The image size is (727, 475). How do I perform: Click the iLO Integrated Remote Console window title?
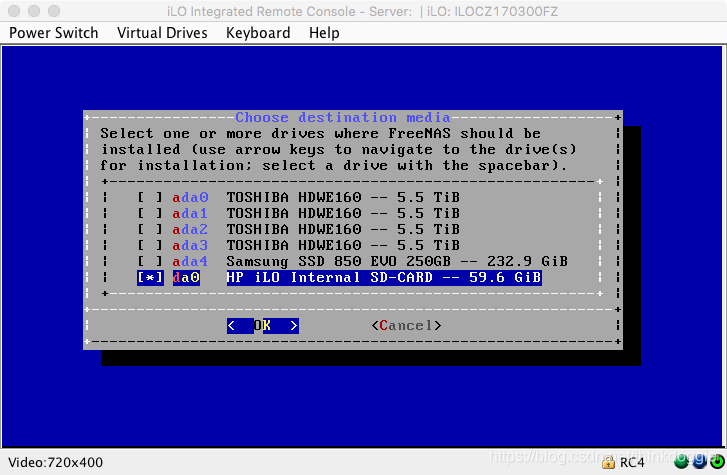point(363,11)
